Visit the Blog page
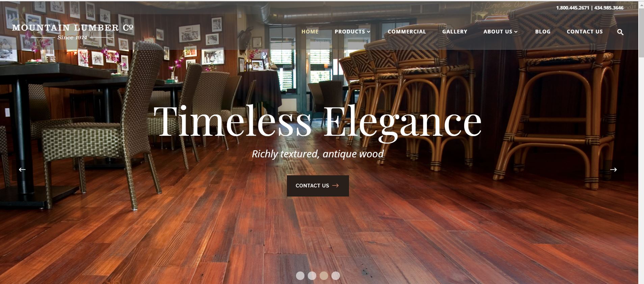This screenshot has width=644, height=284. click(543, 31)
